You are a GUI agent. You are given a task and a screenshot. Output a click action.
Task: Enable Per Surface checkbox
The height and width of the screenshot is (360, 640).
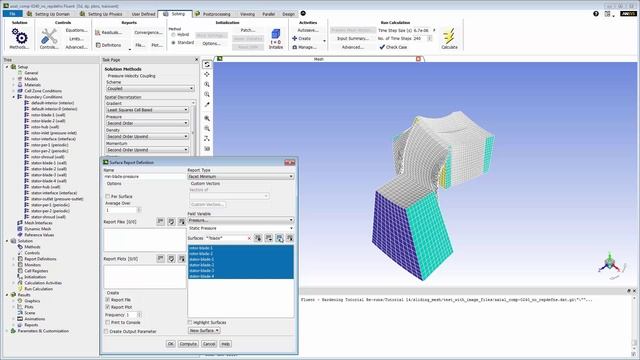108,196
